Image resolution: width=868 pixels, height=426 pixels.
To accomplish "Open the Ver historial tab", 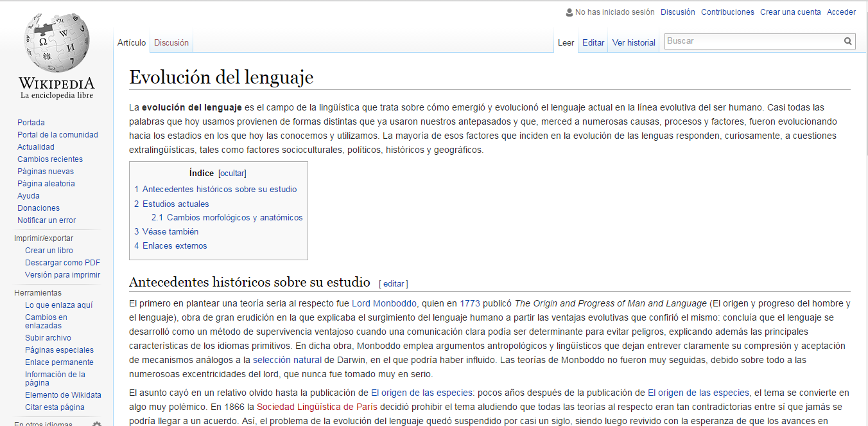I will (x=633, y=43).
